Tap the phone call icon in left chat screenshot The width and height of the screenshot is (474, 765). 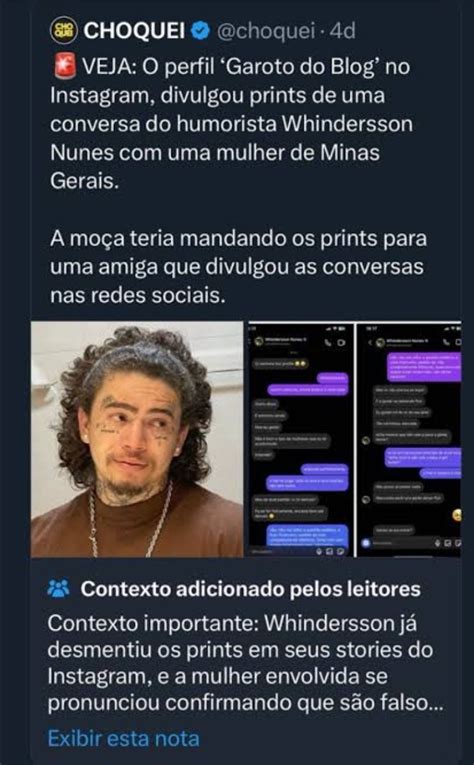pos(328,342)
